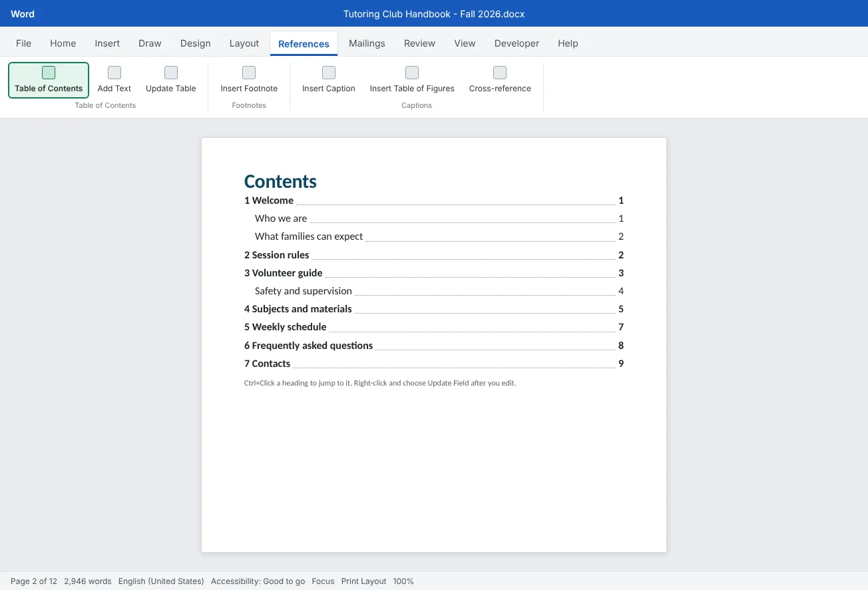
Task: Click the 'Contents' heading text
Action: (x=280, y=181)
